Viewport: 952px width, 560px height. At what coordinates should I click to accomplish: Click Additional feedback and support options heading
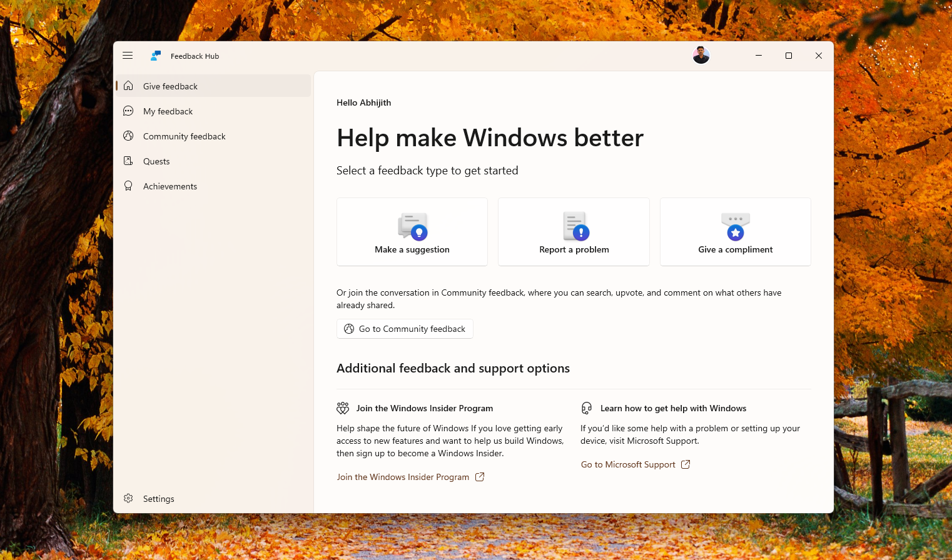(x=453, y=369)
